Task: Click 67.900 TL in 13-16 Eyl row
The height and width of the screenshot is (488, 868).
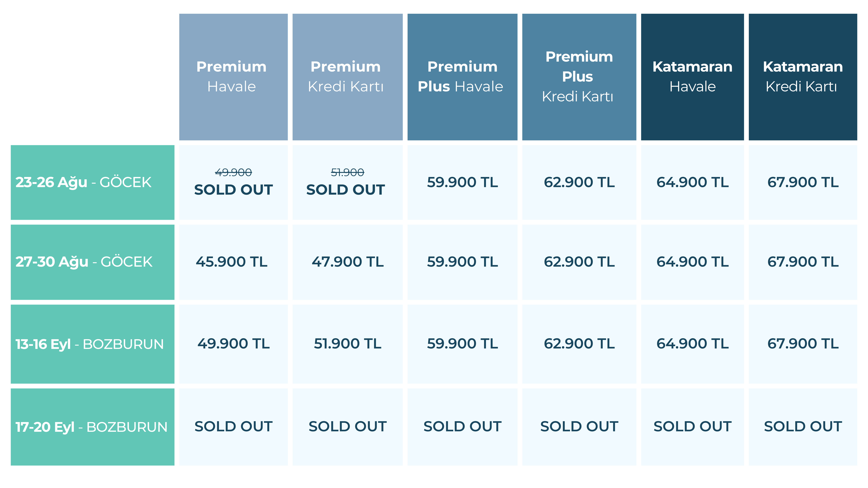Action: [x=803, y=344]
